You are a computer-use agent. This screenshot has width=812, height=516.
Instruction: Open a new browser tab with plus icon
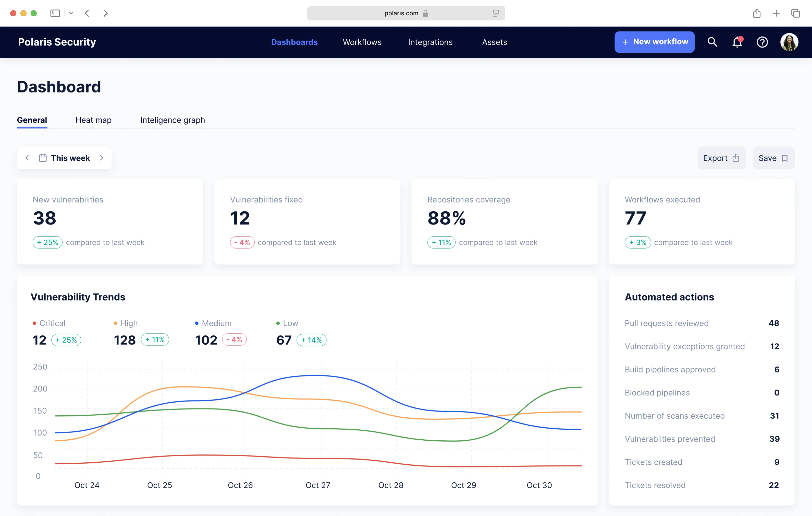click(x=776, y=13)
